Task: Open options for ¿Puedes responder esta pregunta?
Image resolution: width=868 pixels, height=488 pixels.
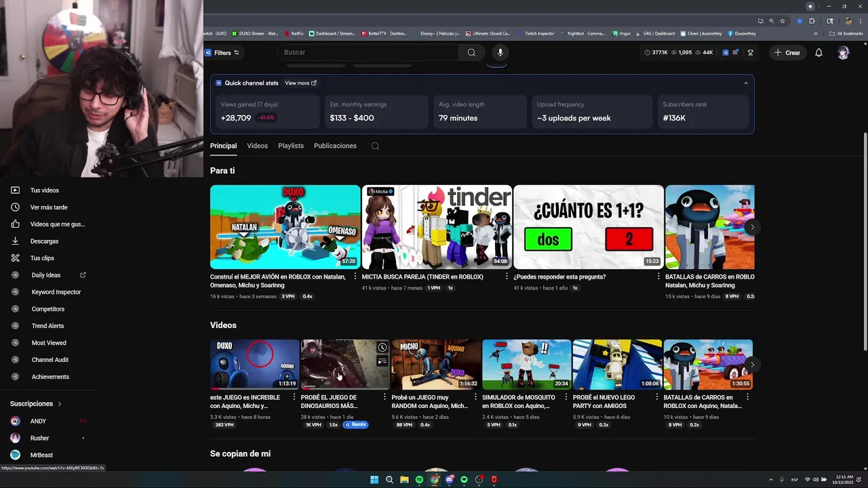Action: [658, 277]
